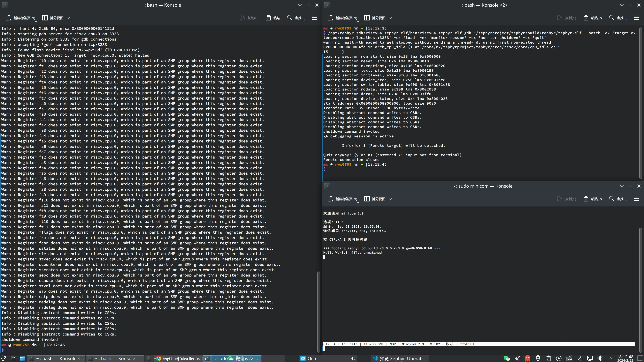Click volume speaker icon in system tray

coord(600,358)
